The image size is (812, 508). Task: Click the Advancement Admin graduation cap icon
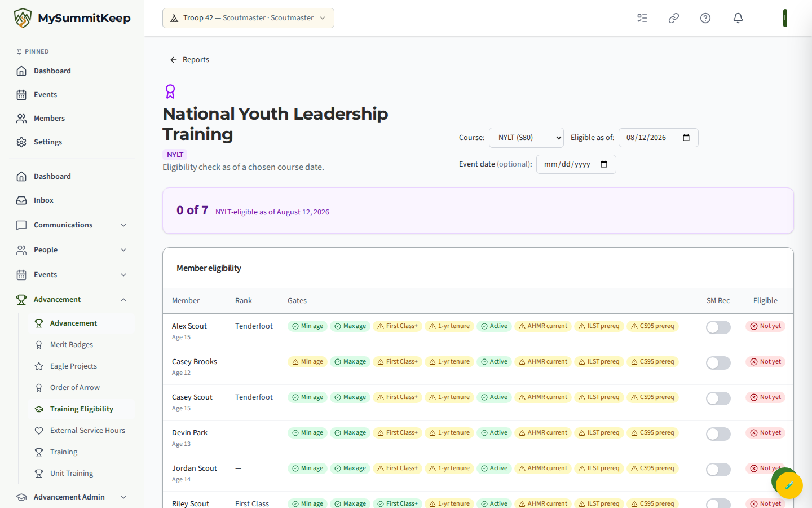coord(21,497)
